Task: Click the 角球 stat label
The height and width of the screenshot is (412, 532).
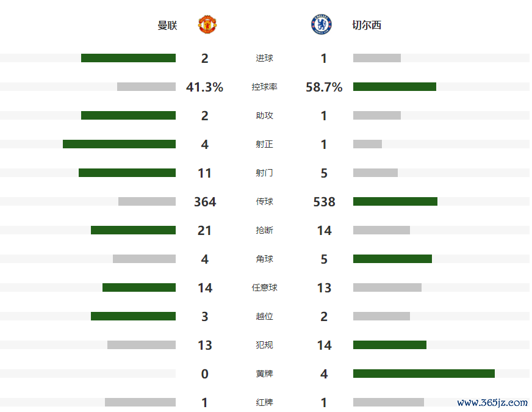Action: coord(264,259)
